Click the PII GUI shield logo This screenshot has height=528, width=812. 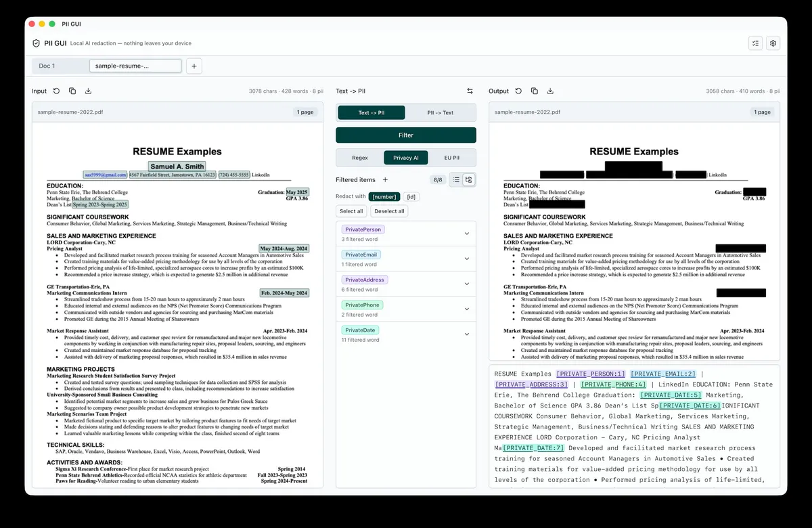(x=37, y=43)
